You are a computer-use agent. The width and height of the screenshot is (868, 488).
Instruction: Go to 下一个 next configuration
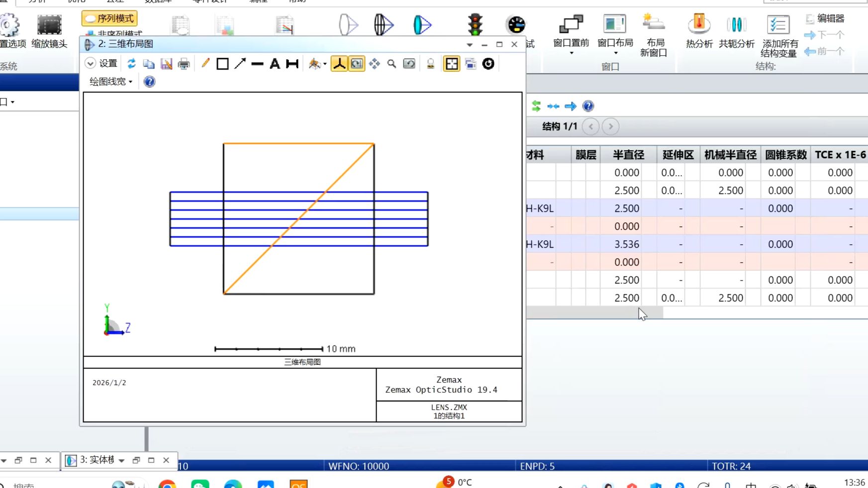pyautogui.click(x=825, y=35)
